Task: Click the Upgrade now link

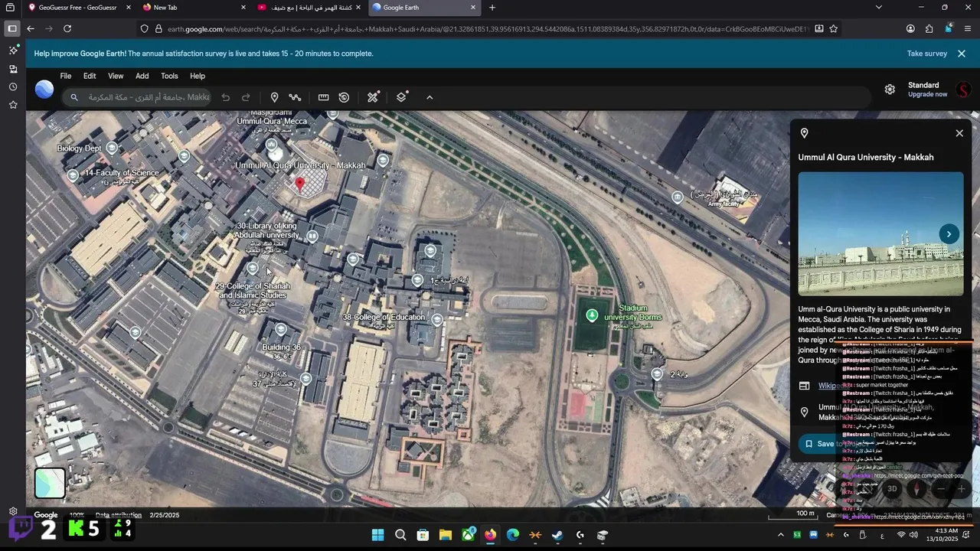Action: click(x=927, y=94)
